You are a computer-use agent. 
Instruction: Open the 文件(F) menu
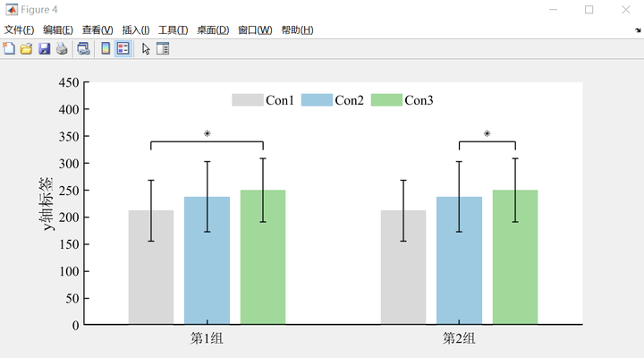19,30
